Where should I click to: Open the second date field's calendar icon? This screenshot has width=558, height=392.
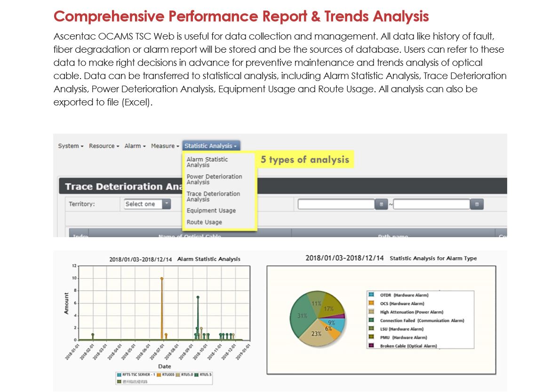tap(477, 204)
